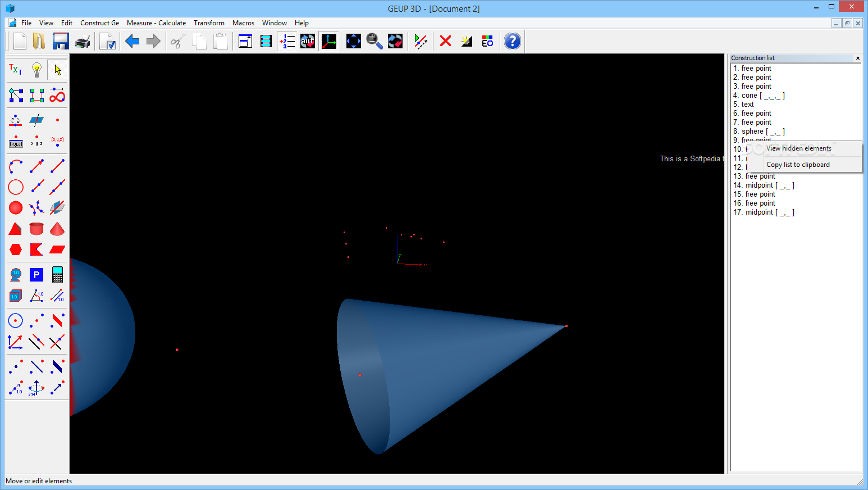The width and height of the screenshot is (868, 490).
Task: Pick the rotation around axis 3.14 tool
Action: [x=36, y=388]
